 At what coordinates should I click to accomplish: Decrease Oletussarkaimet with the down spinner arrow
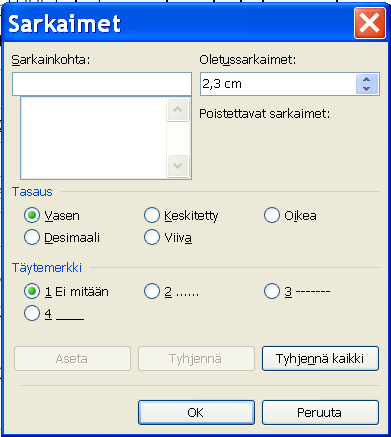(x=367, y=89)
